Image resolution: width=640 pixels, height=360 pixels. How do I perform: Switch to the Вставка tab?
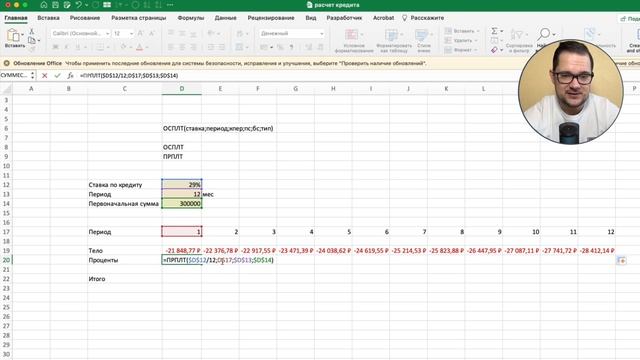(x=48, y=18)
